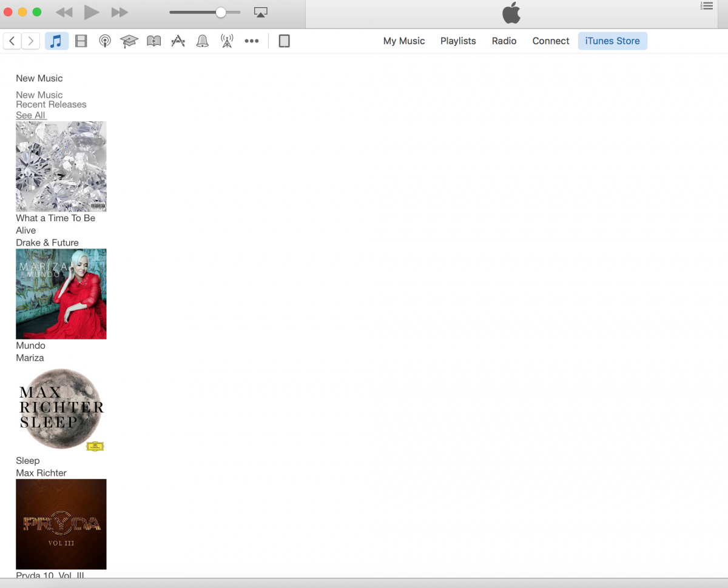Image resolution: width=728 pixels, height=588 pixels.
Task: Select the Recent Releases link
Action: pyautogui.click(x=51, y=104)
